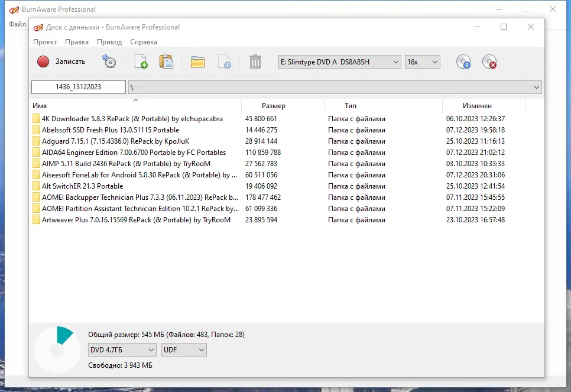Click the paste clipboard icon
The width and height of the screenshot is (571, 392).
[x=167, y=61]
